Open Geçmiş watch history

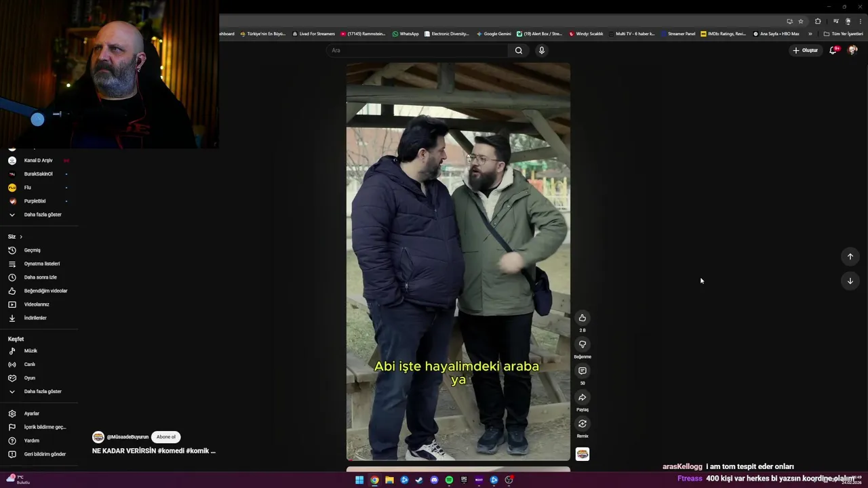[39, 250]
